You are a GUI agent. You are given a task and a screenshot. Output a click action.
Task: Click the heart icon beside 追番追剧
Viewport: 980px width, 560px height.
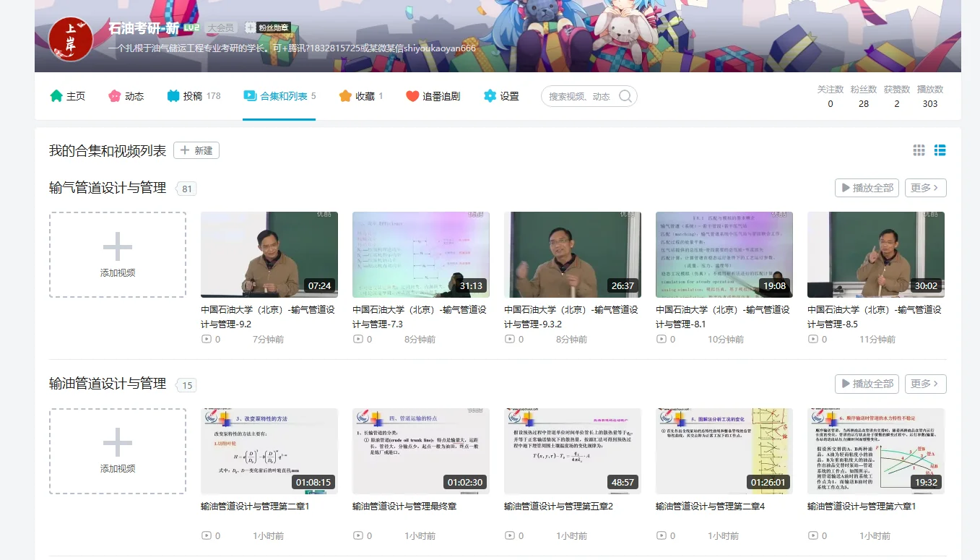(412, 95)
